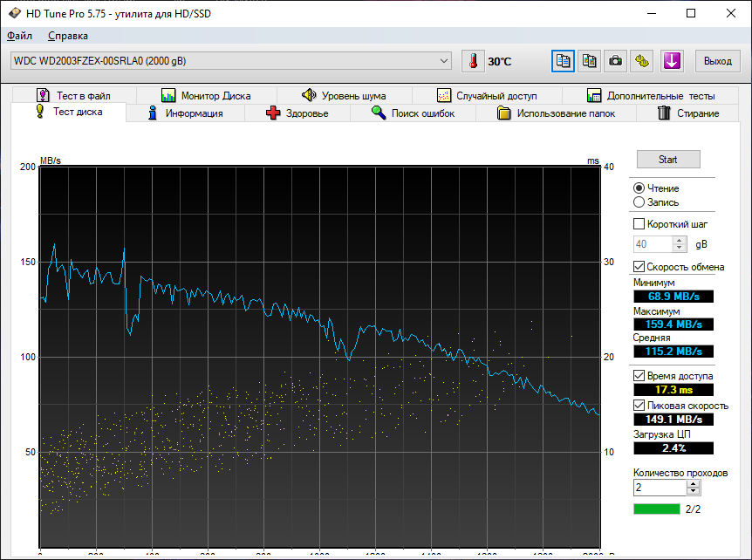The height and width of the screenshot is (560, 752).
Task: Click the Start button
Action: 668,159
